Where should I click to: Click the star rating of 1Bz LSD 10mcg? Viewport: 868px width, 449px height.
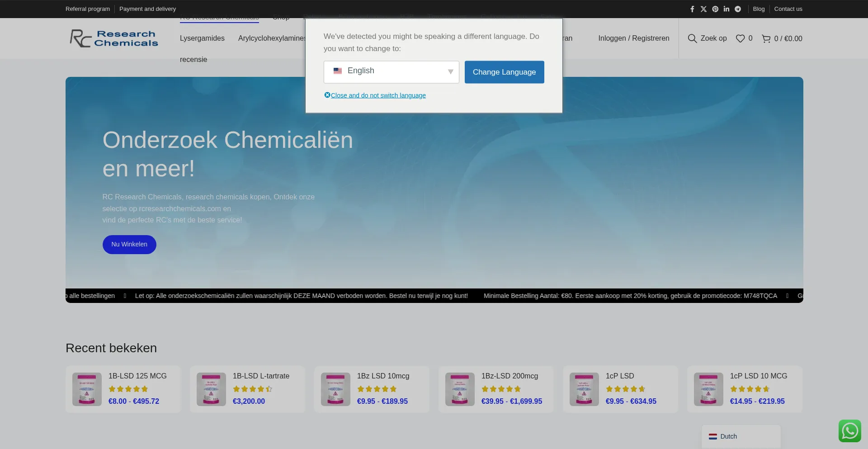377,389
